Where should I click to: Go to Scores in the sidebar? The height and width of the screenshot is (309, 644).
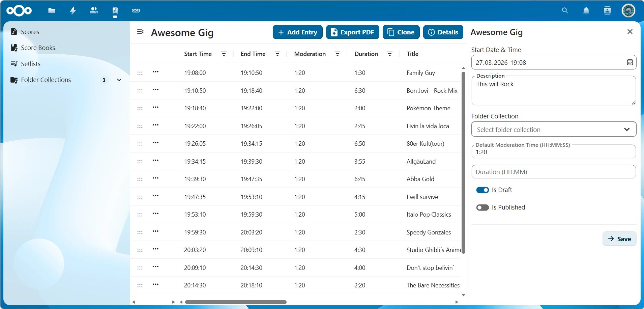30,32
